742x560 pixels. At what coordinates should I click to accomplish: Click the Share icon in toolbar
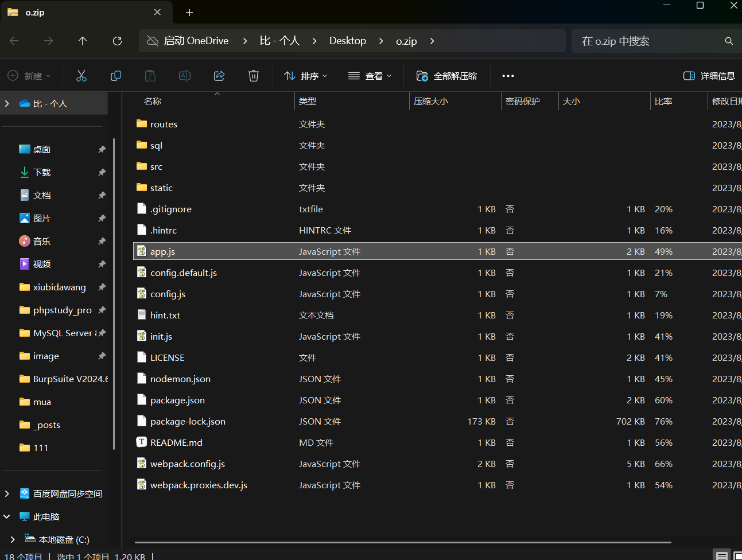coord(219,76)
